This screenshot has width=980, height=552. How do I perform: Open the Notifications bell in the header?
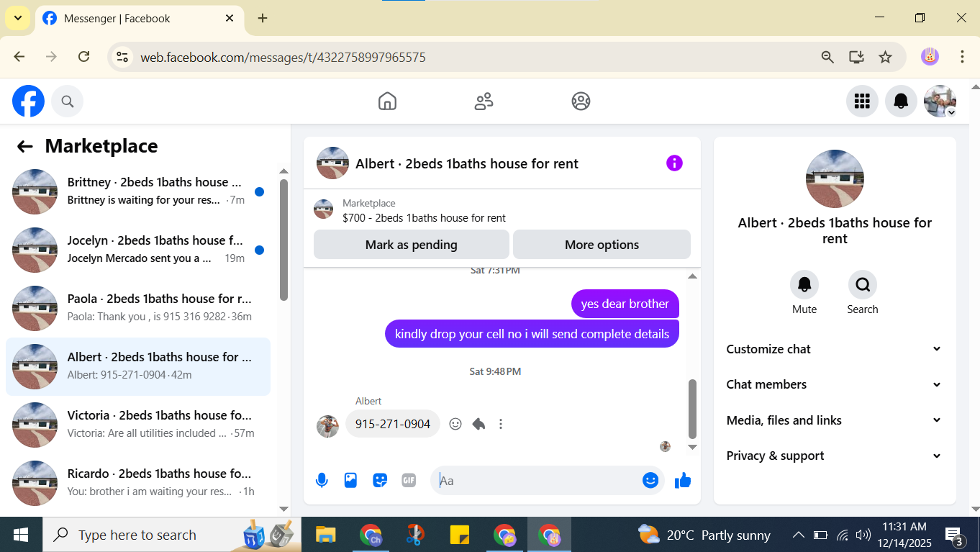(901, 101)
